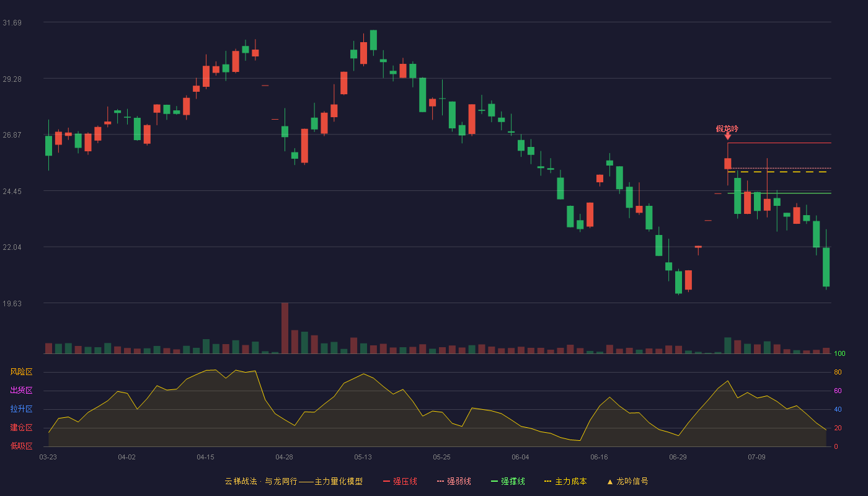Click the 19.63 price axis label
The height and width of the screenshot is (496, 868).
click(x=12, y=304)
